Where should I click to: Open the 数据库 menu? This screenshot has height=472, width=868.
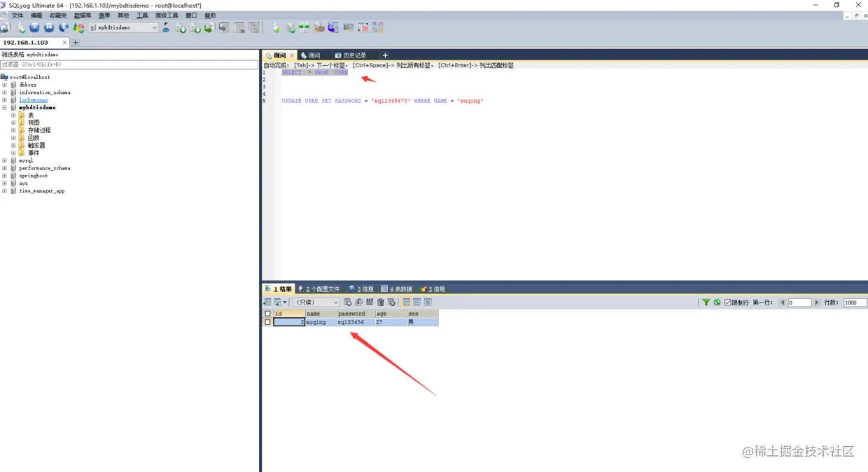pyautogui.click(x=83, y=15)
